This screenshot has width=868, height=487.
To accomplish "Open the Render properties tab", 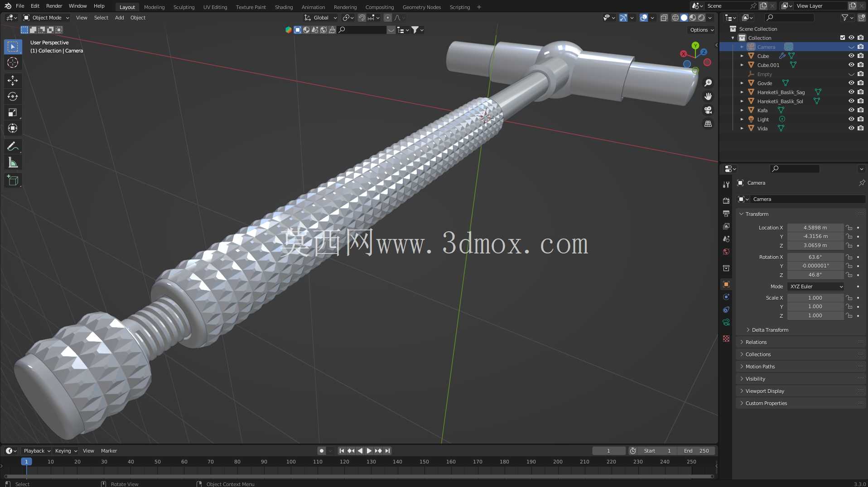I will 726,201.
